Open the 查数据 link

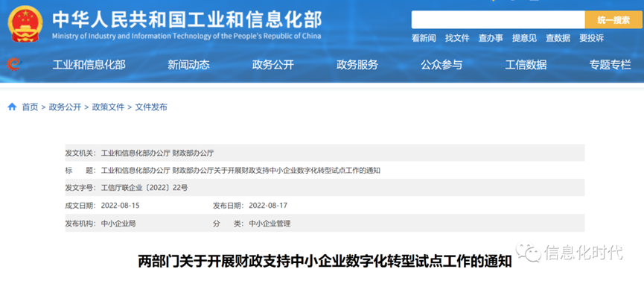[x=558, y=38]
